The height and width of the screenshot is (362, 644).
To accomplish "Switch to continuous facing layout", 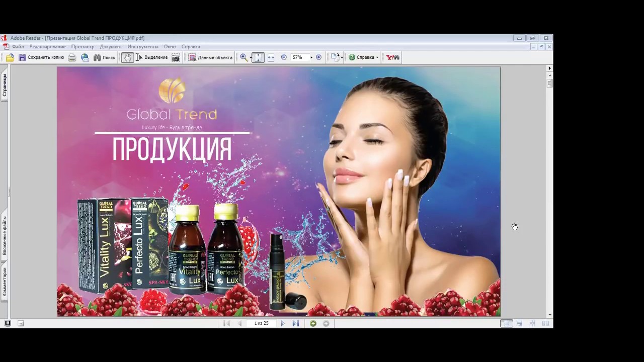I will click(532, 323).
